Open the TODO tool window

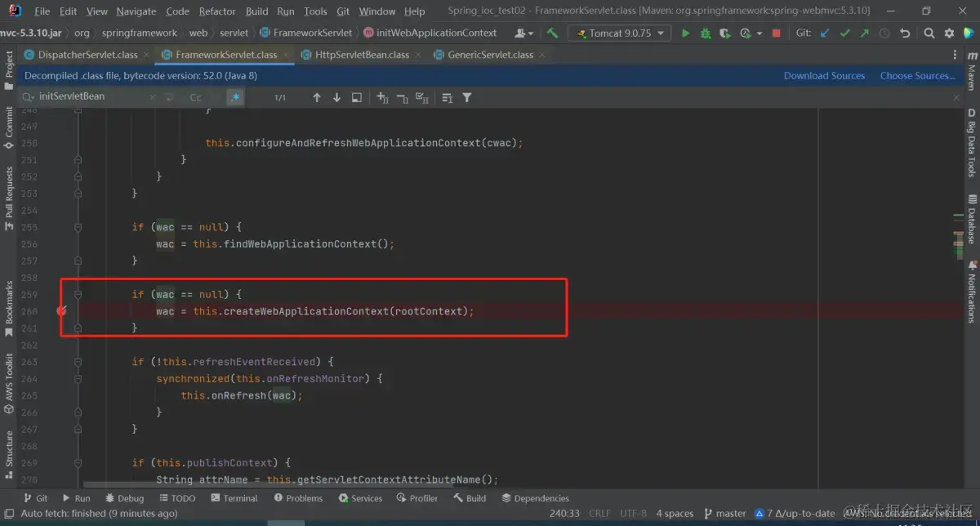(177, 498)
